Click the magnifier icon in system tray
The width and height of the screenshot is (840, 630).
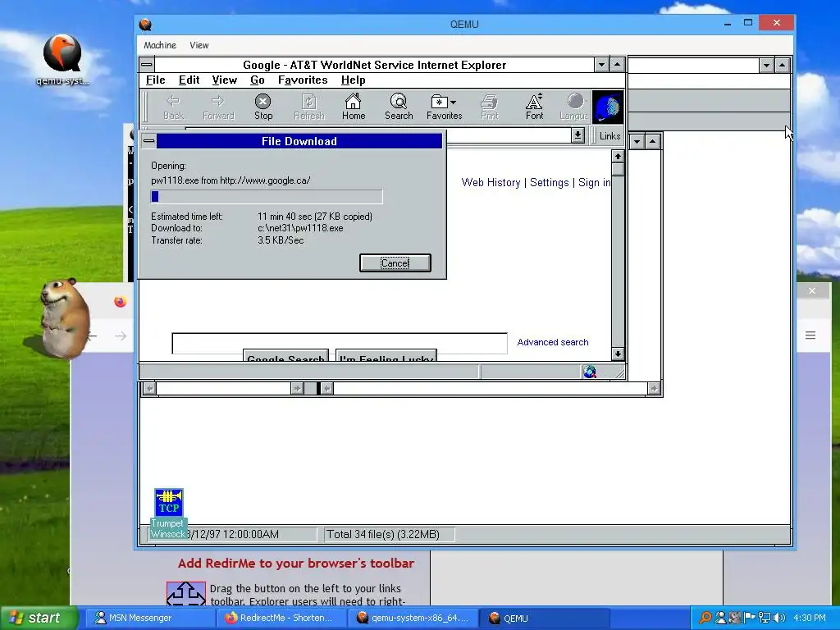point(705,618)
